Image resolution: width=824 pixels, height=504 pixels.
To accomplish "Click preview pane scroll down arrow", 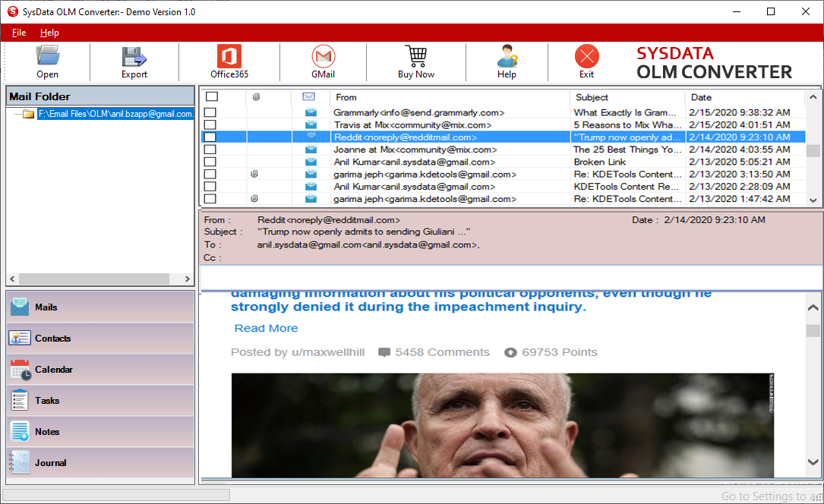I will coord(813,462).
